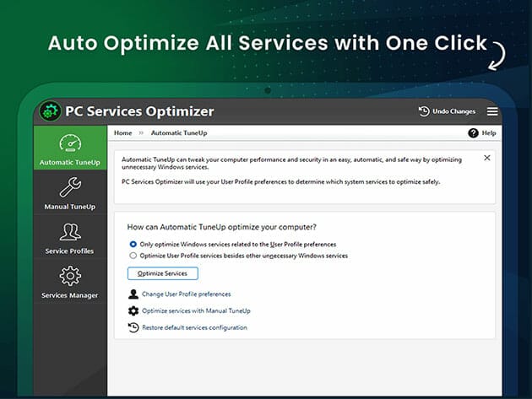
Task: Select 'Optimize User Profile services besides other' option
Action: (x=133, y=255)
